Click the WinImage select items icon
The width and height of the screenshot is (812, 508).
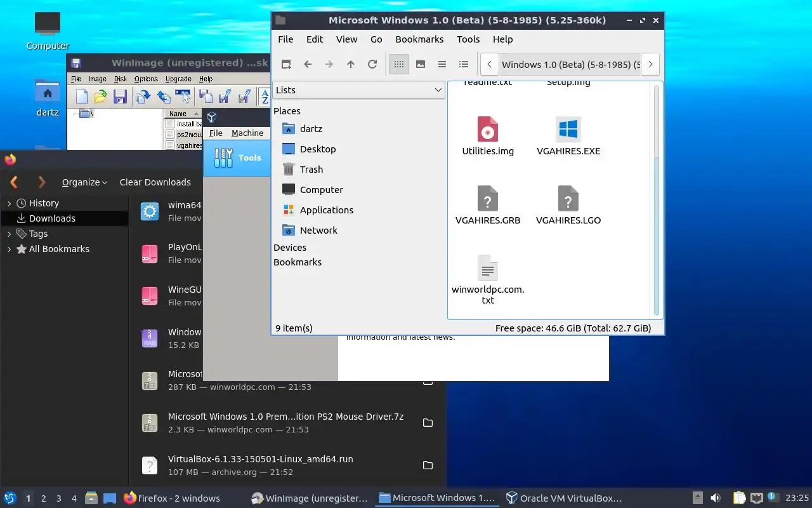pyautogui.click(x=183, y=97)
